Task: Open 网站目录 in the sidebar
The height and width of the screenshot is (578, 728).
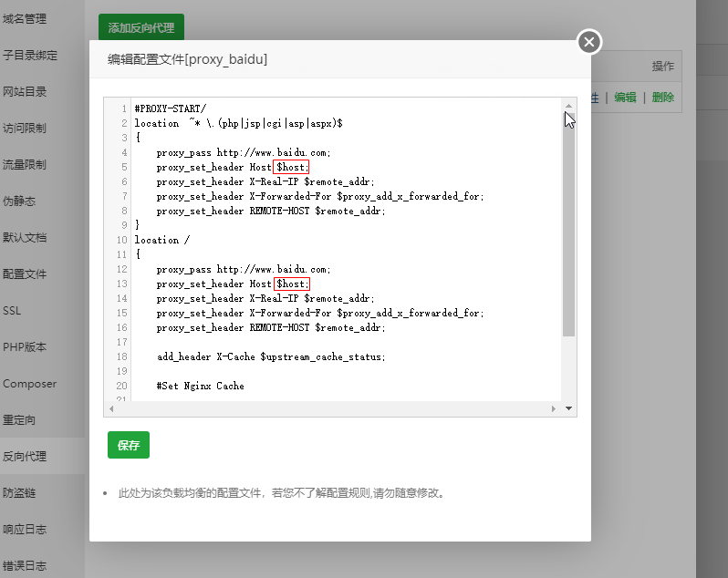Action: 24,92
